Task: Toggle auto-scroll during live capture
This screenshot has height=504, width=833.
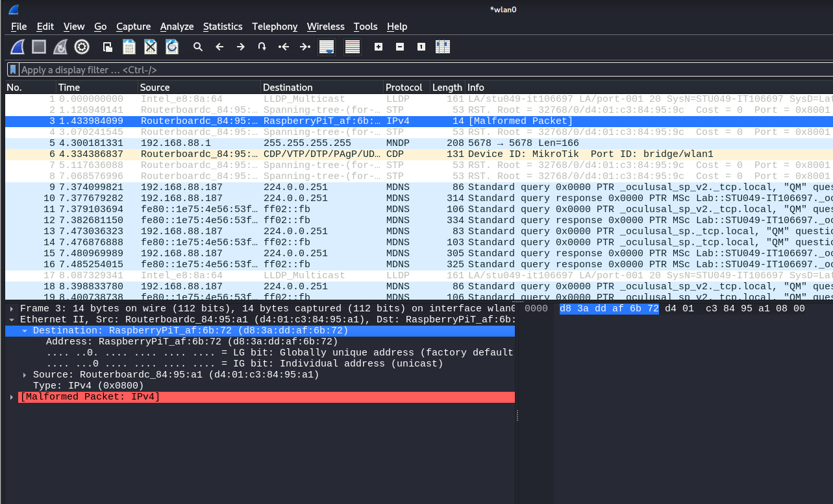Action: coord(326,47)
